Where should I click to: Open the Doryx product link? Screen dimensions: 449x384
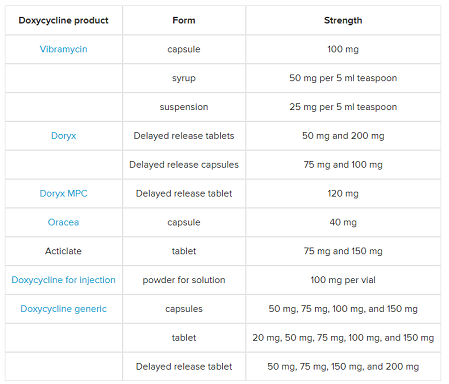(x=63, y=136)
